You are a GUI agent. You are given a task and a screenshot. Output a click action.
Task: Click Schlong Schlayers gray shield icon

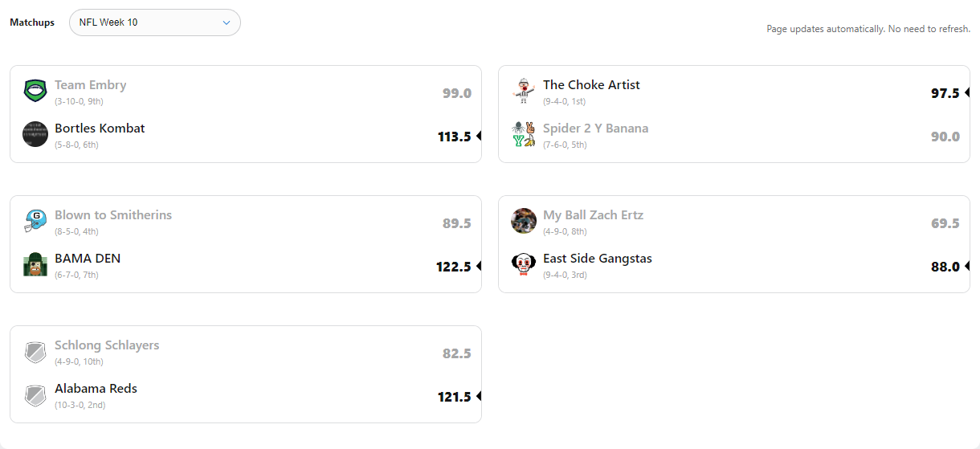tap(35, 351)
